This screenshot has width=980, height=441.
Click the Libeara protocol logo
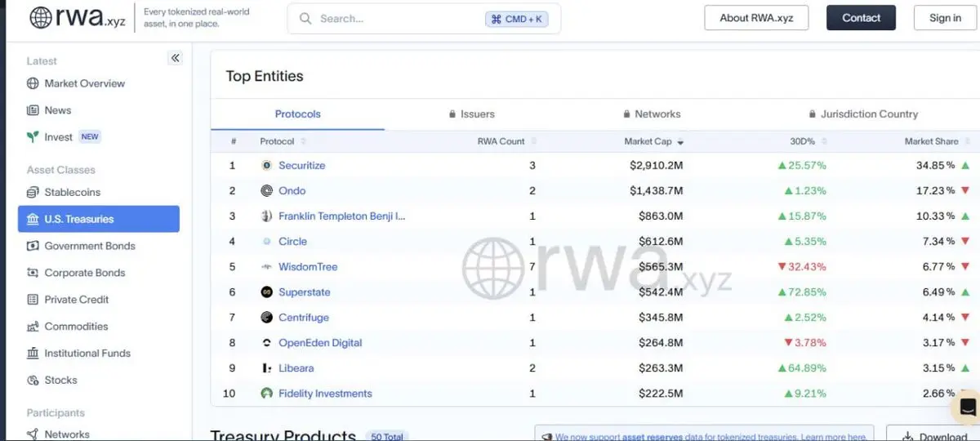coord(266,368)
